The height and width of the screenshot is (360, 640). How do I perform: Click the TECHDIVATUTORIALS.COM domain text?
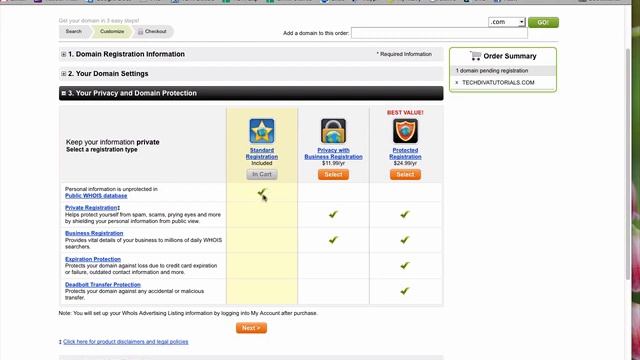[498, 82]
